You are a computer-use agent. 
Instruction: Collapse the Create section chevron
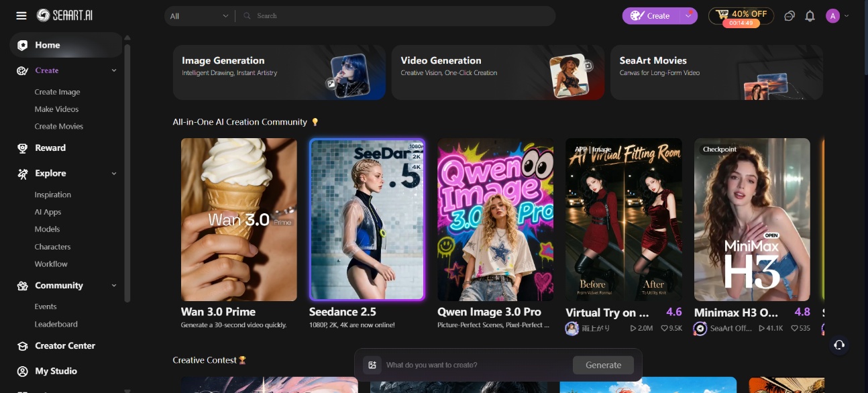click(114, 70)
